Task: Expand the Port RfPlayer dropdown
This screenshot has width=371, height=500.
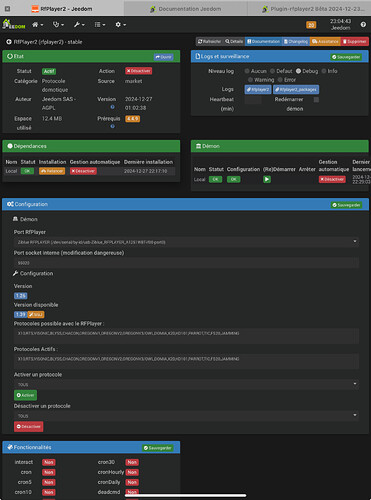Action: [186, 242]
